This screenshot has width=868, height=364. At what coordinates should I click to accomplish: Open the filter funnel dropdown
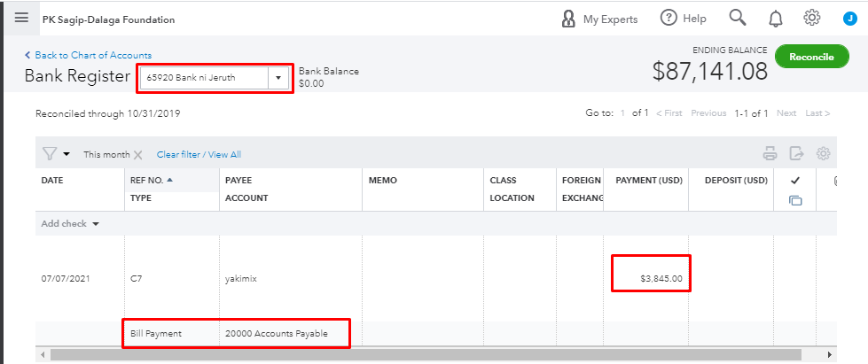coord(57,154)
